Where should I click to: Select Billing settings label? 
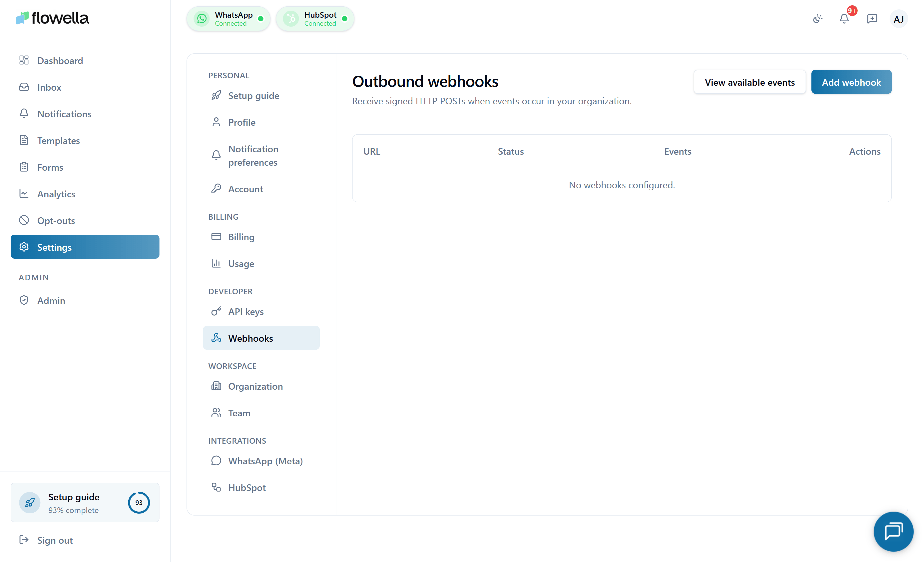(x=241, y=237)
